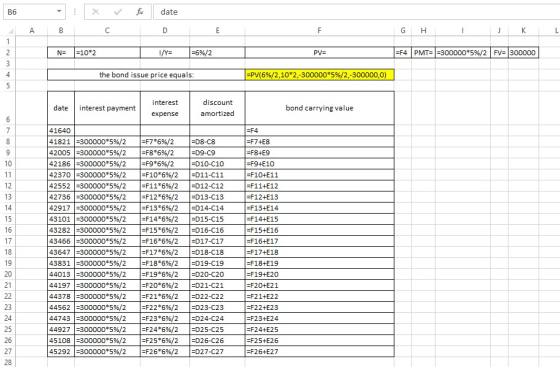Click cell E2 containing '=6%/2'

point(217,52)
